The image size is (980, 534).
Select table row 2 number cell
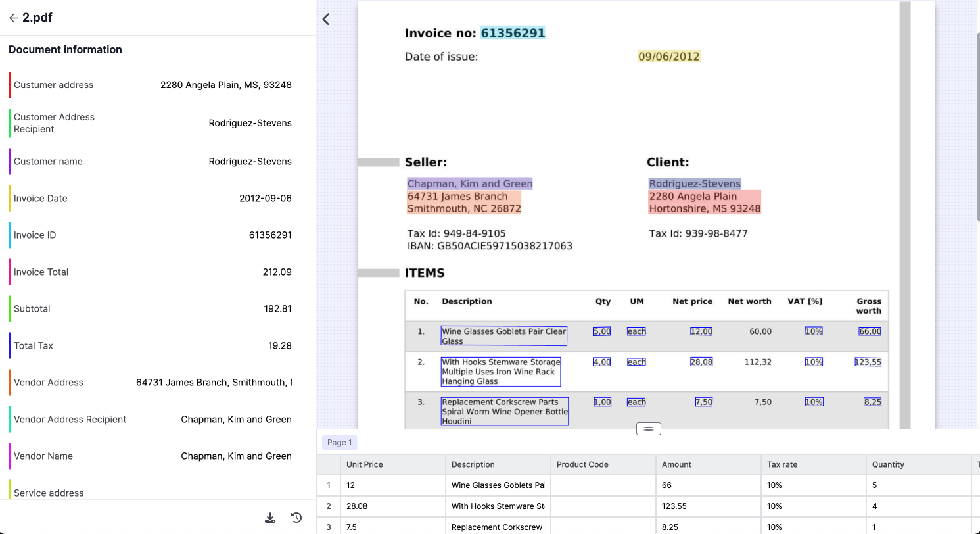329,506
